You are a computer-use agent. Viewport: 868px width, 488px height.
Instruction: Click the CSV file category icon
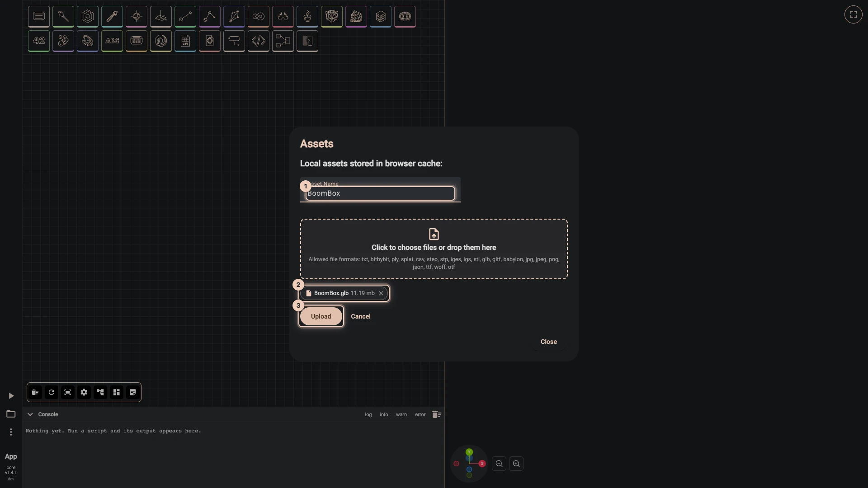point(185,41)
